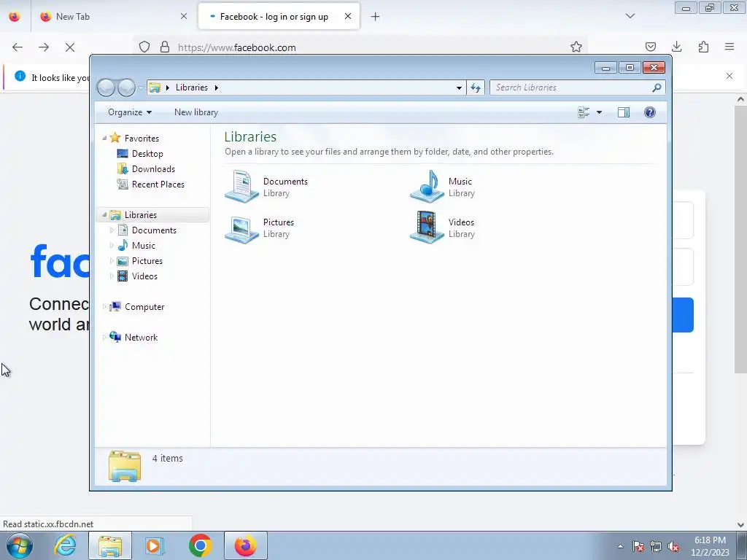Viewport: 747px width, 560px height.
Task: Open Explorer help question mark
Action: pos(650,112)
